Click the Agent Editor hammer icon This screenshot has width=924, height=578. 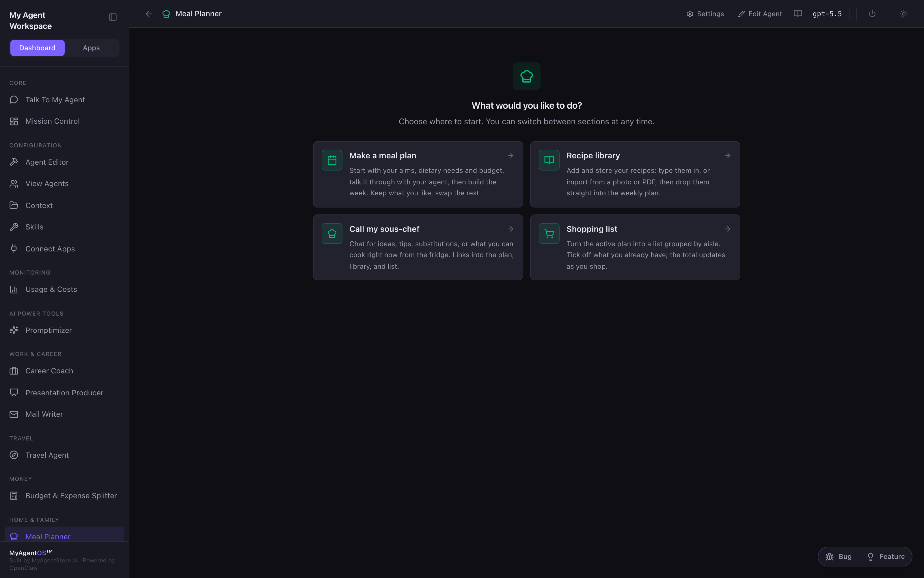(x=14, y=162)
